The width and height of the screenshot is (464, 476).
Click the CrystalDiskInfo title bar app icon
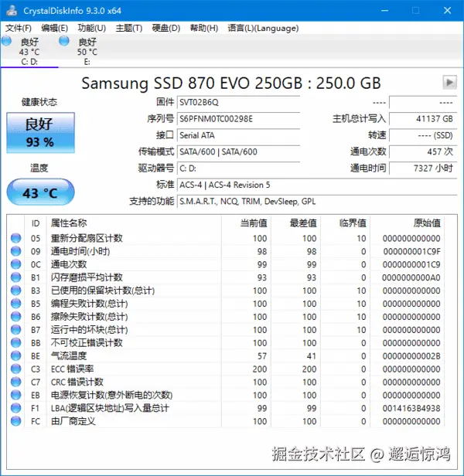(12, 10)
